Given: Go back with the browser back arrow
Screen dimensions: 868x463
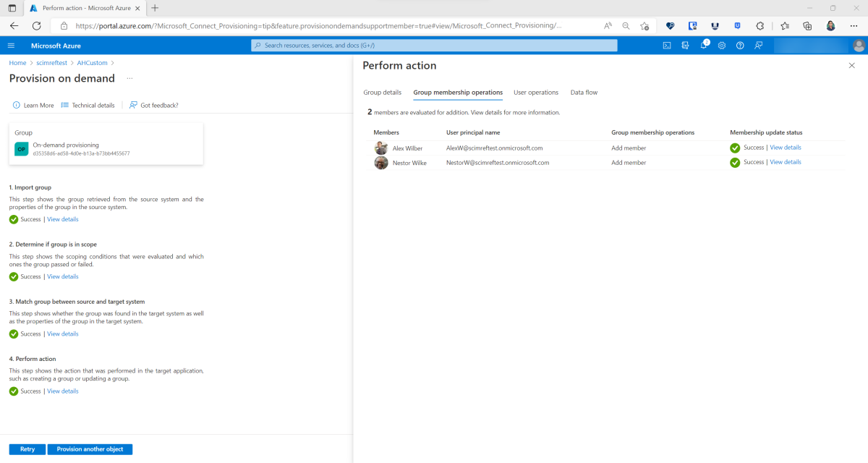Looking at the screenshot, I should (14, 25).
